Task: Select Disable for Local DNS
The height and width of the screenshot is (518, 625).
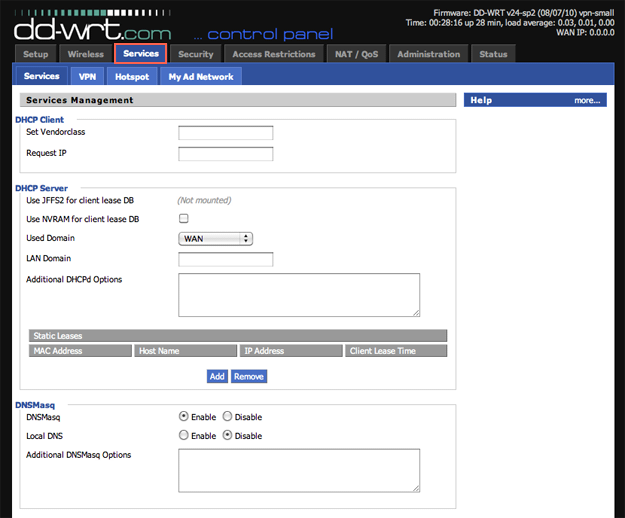Action: [x=227, y=435]
